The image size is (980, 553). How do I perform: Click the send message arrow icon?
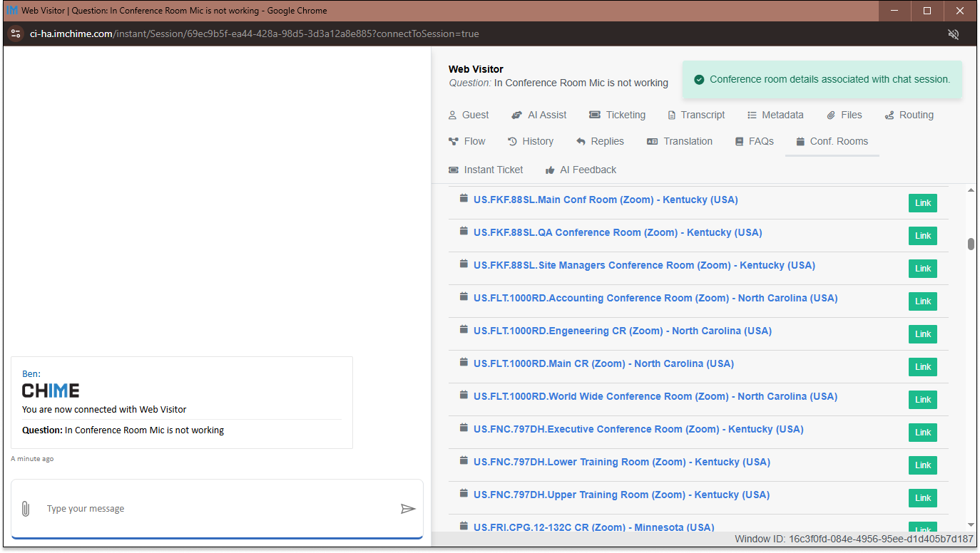pyautogui.click(x=408, y=509)
